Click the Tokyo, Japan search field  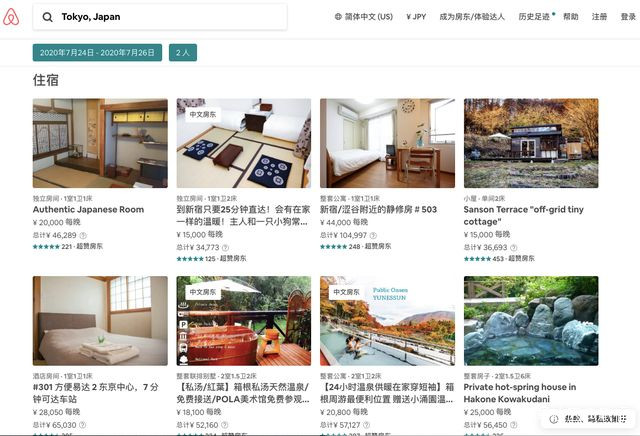point(160,17)
